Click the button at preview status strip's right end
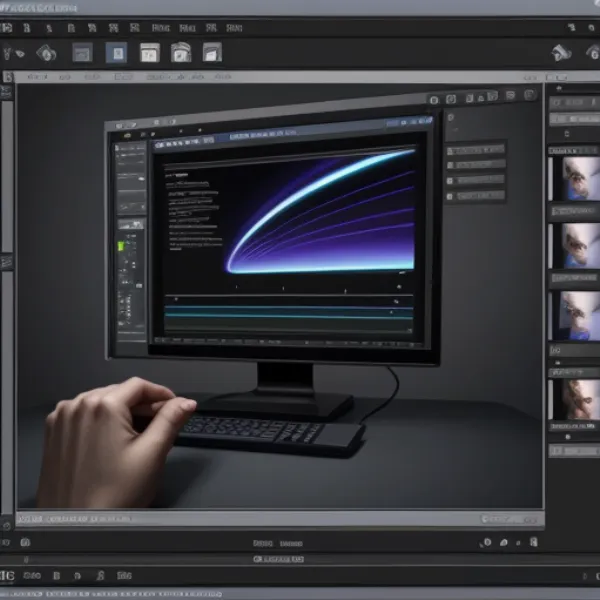The image size is (600, 600). (x=509, y=519)
